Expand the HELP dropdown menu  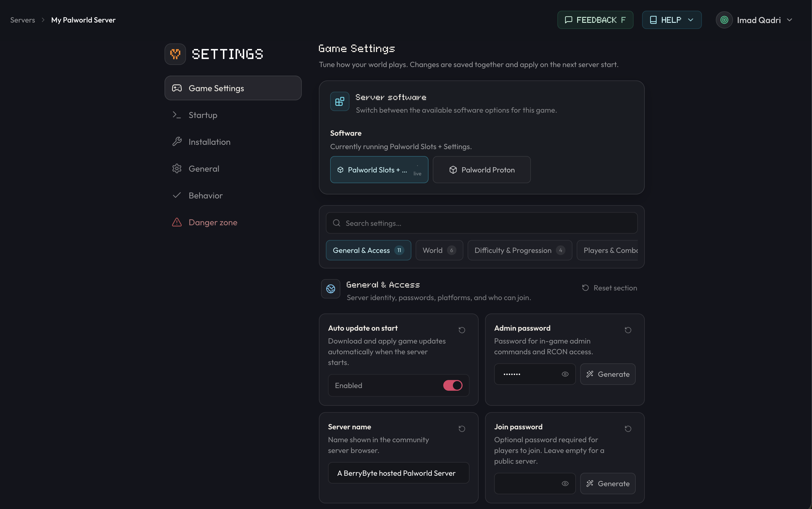tap(672, 20)
